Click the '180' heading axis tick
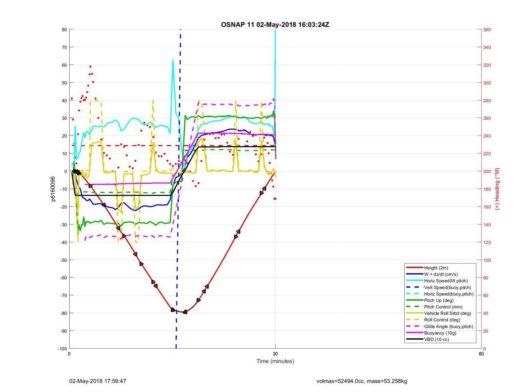 point(487,189)
